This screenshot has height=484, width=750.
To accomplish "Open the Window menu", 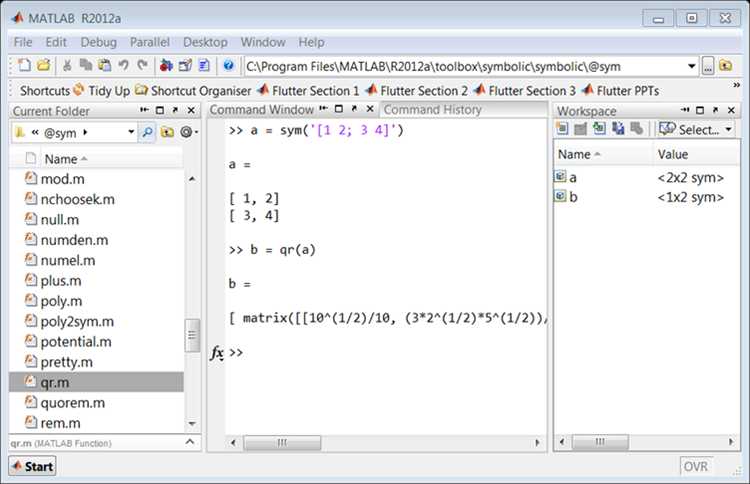I will (x=263, y=42).
